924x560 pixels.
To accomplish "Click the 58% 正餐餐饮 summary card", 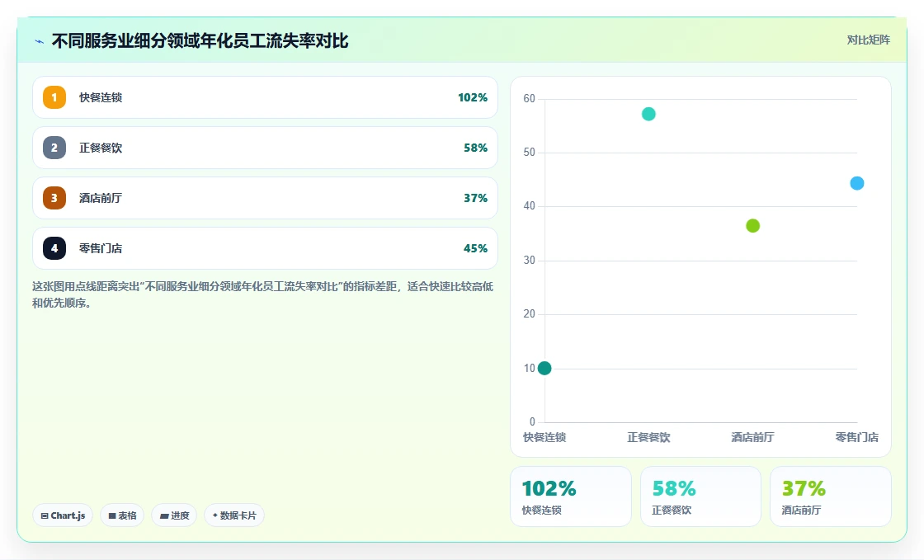I will point(700,496).
